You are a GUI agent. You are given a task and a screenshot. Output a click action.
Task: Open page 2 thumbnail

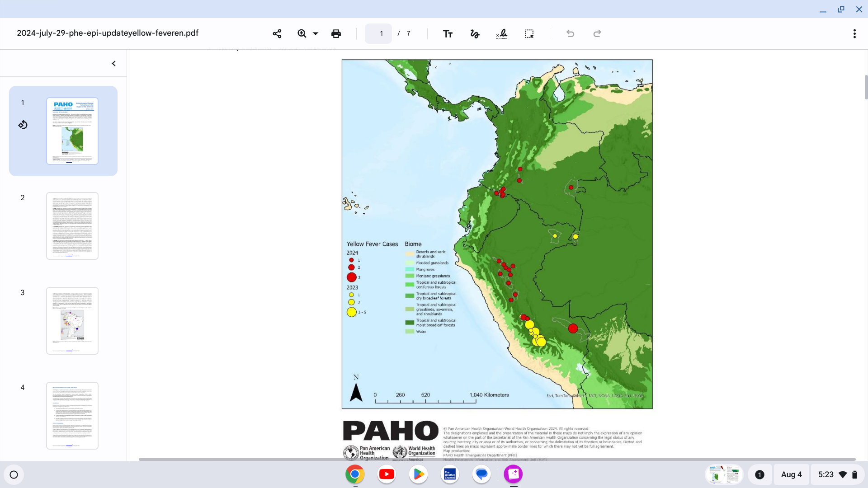pos(72,226)
